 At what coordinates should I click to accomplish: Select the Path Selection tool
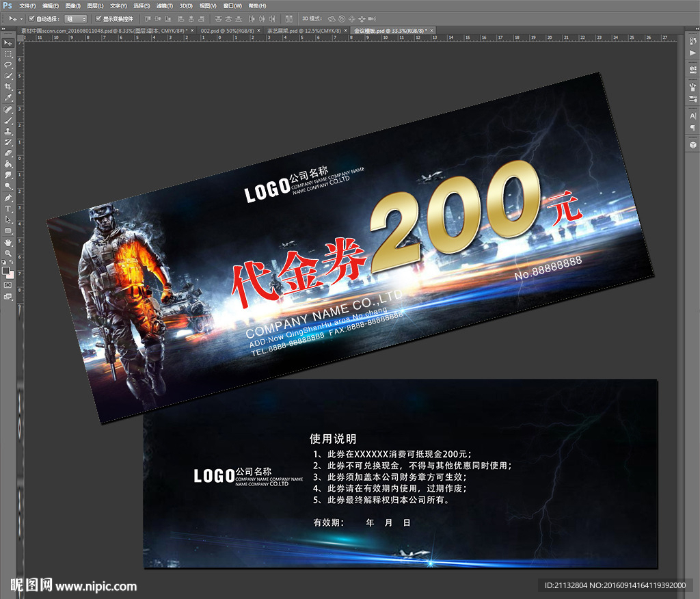coord(8,219)
